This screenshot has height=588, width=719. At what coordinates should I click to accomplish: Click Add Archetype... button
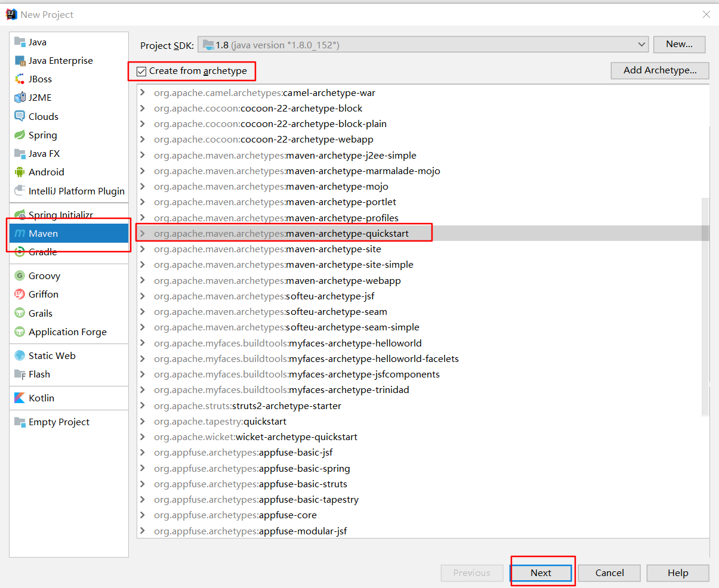pyautogui.click(x=660, y=70)
